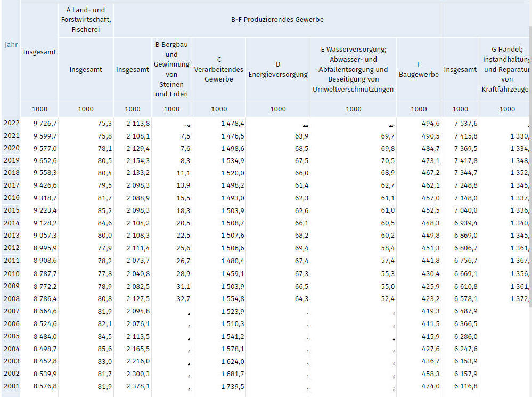Select the year cell 2008

pyautogui.click(x=12, y=299)
